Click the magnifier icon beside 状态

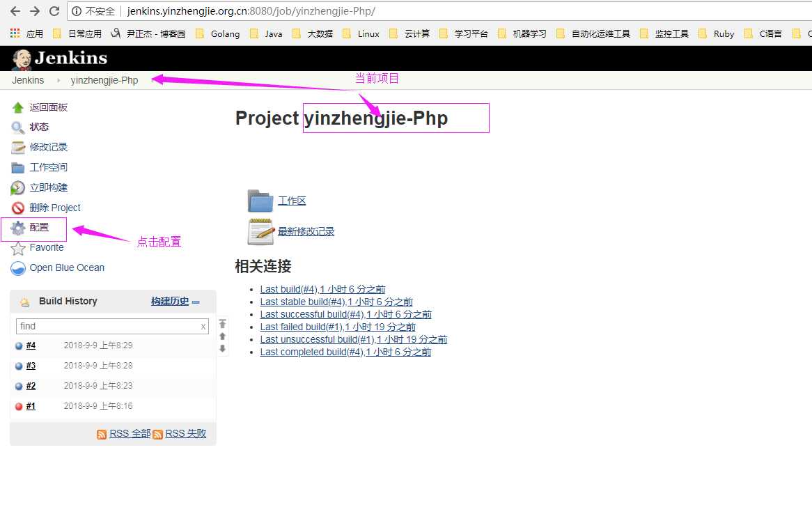(x=18, y=127)
